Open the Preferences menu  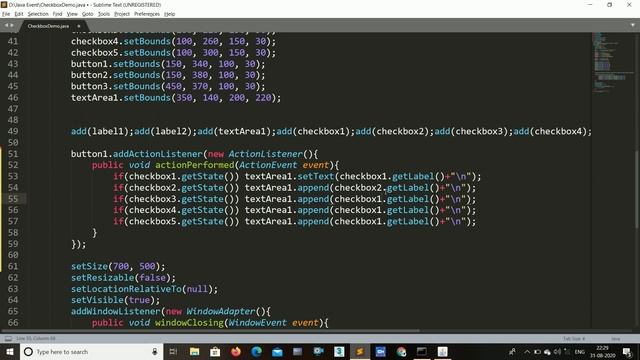click(147, 14)
